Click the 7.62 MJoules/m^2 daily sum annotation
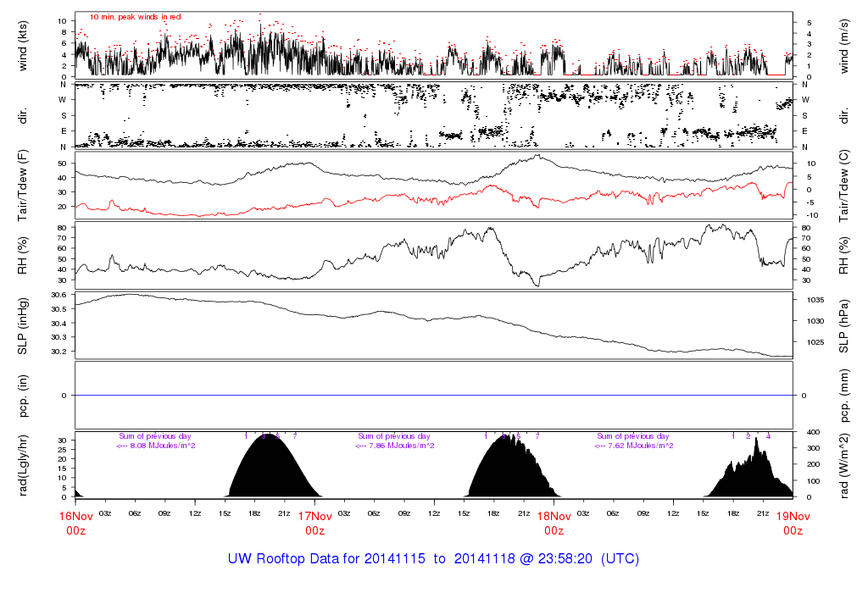 pyautogui.click(x=634, y=446)
